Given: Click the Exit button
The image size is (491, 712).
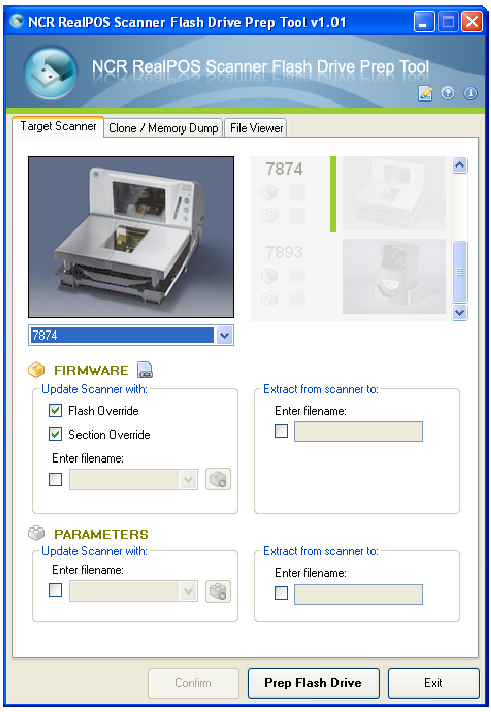Looking at the screenshot, I should tap(433, 682).
